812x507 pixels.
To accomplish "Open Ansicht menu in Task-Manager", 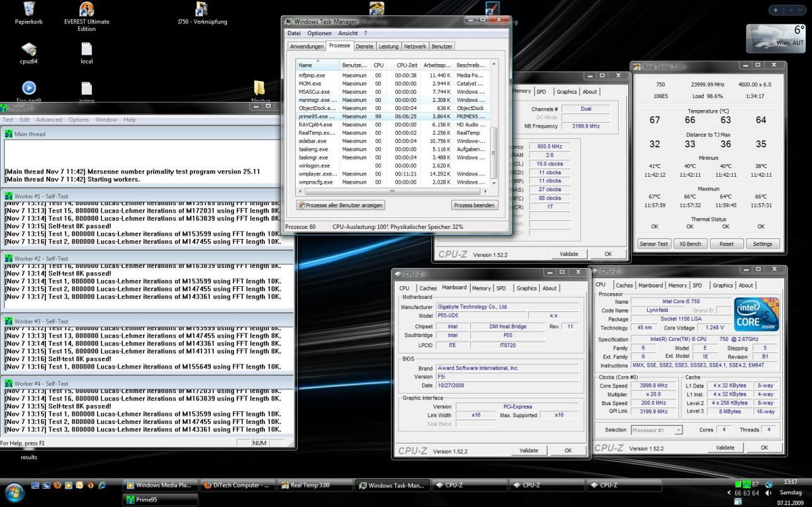I will point(347,33).
